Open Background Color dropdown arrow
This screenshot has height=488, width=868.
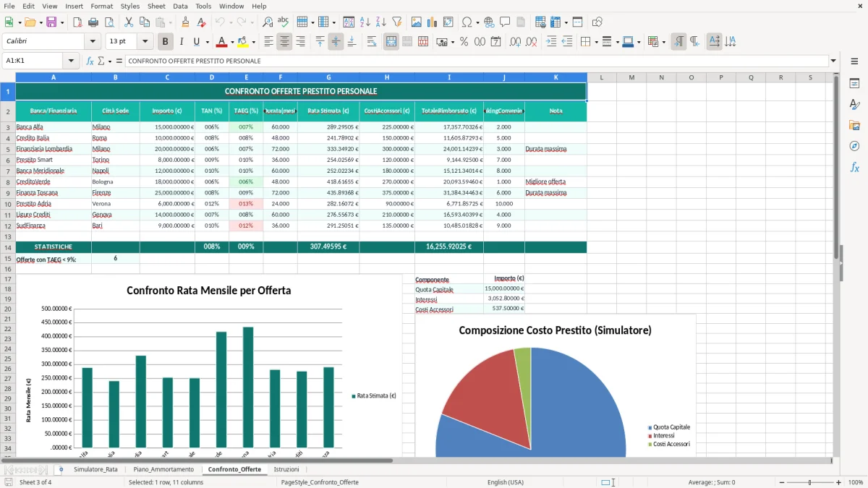pyautogui.click(x=253, y=42)
